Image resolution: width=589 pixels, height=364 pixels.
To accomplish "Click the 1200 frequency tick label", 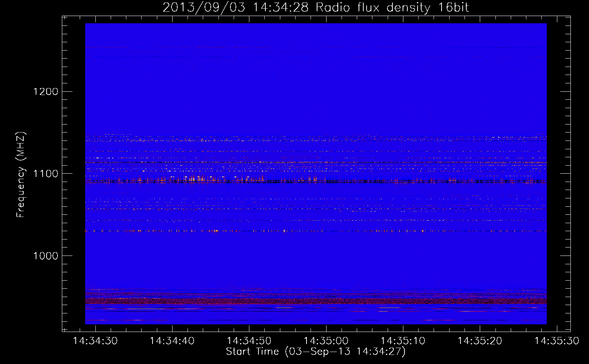I will click(46, 91).
